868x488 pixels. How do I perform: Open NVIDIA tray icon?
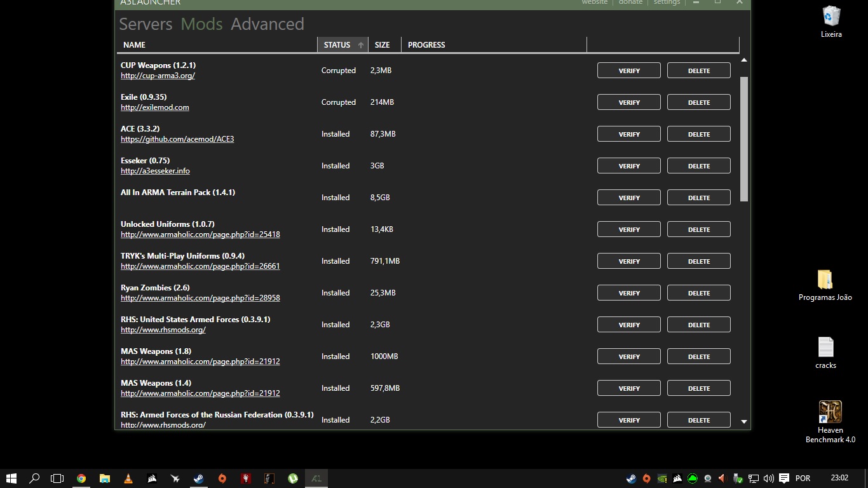tap(662, 478)
